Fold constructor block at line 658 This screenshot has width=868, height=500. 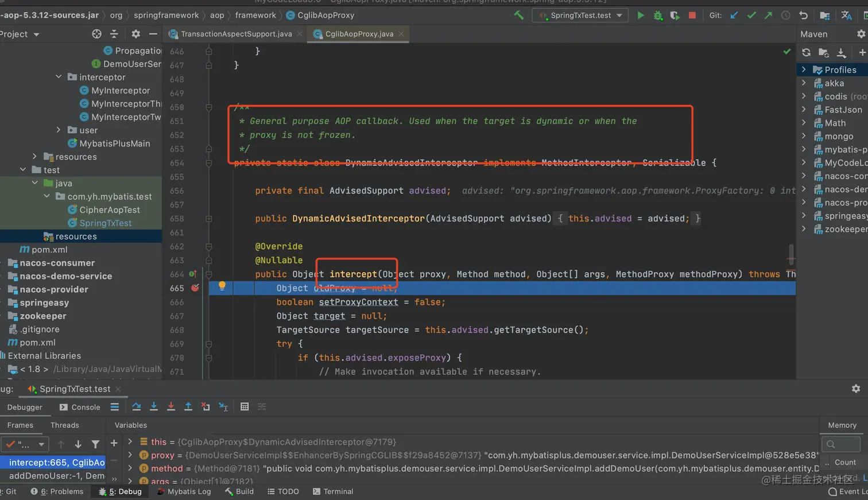(209, 219)
